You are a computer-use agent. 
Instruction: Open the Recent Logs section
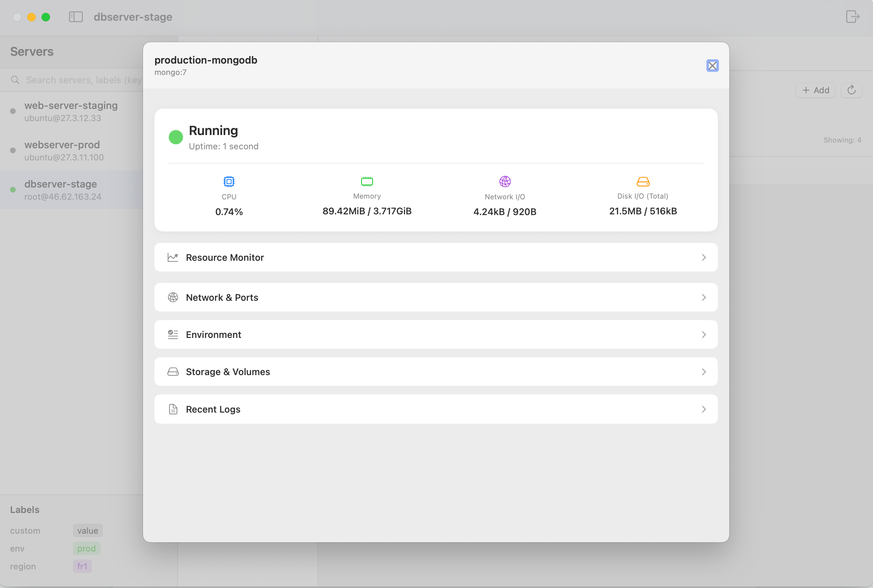coord(435,409)
